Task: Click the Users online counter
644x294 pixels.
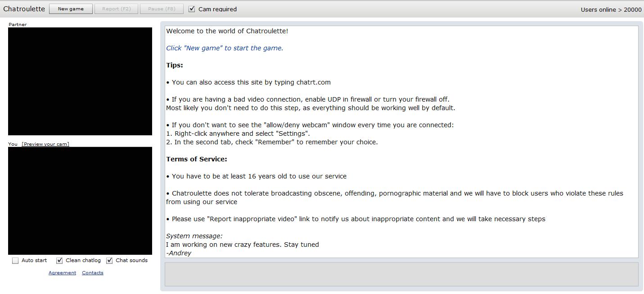Action: (611, 9)
